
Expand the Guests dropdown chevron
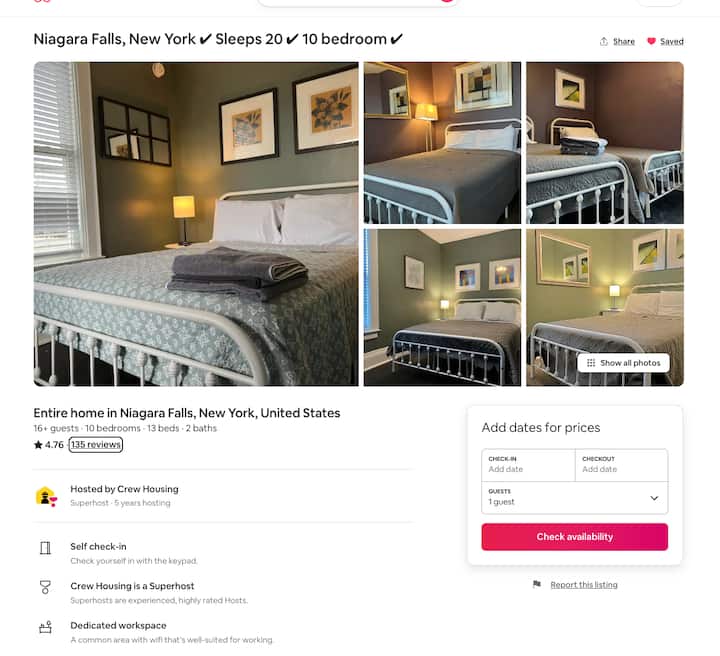click(654, 498)
